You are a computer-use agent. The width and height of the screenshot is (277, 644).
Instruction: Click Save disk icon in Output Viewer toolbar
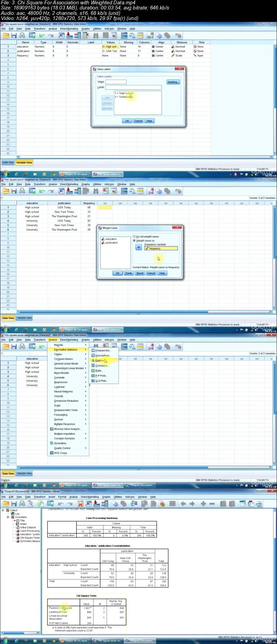click(14, 504)
